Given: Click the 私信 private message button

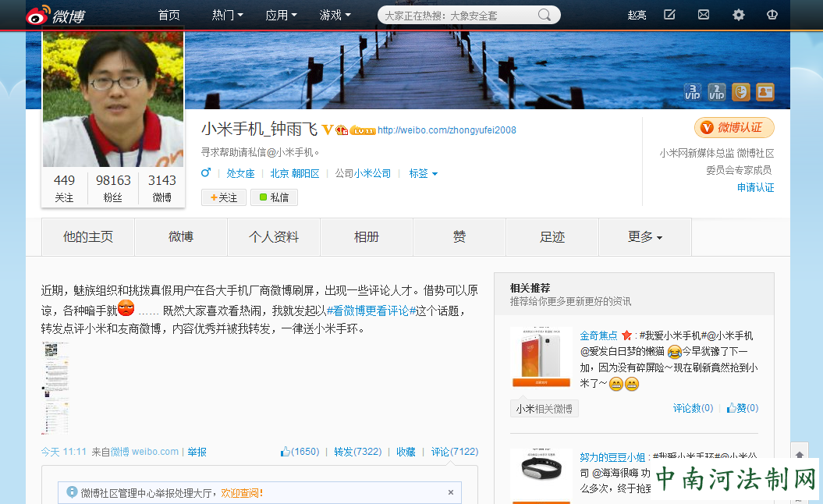Looking at the screenshot, I should 274,197.
